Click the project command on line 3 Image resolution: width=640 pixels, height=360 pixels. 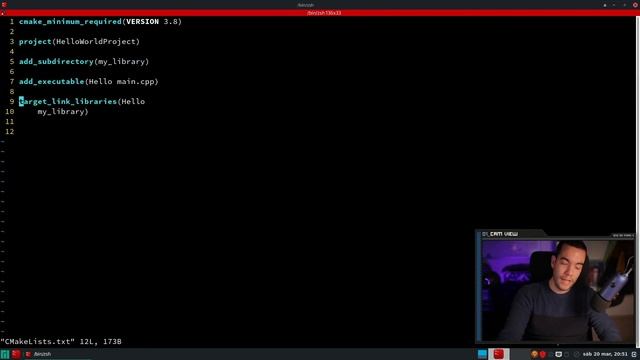pos(36,42)
